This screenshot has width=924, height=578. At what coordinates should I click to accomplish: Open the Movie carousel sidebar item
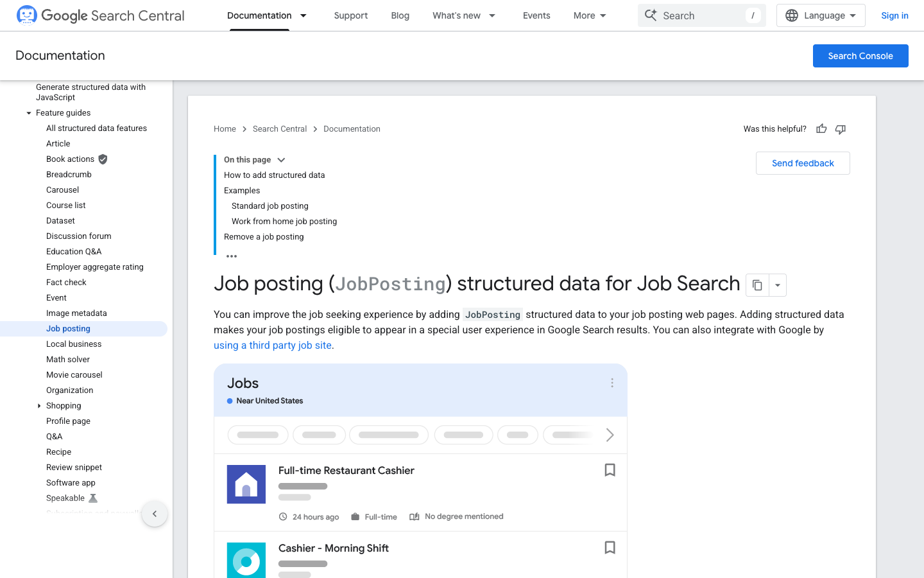[74, 375]
